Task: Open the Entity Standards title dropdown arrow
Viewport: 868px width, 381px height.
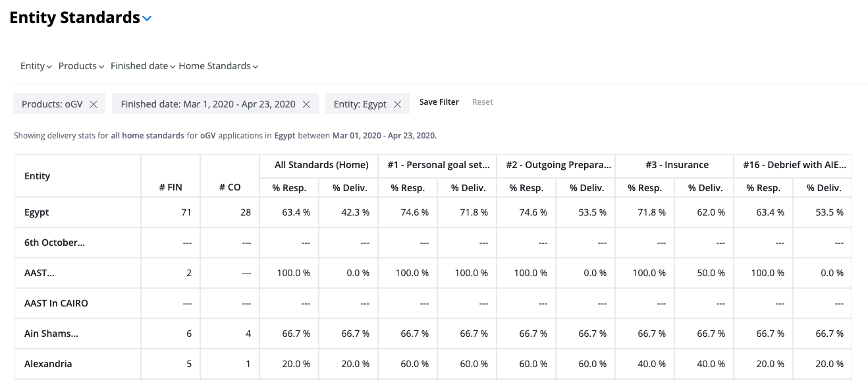Action: click(147, 18)
